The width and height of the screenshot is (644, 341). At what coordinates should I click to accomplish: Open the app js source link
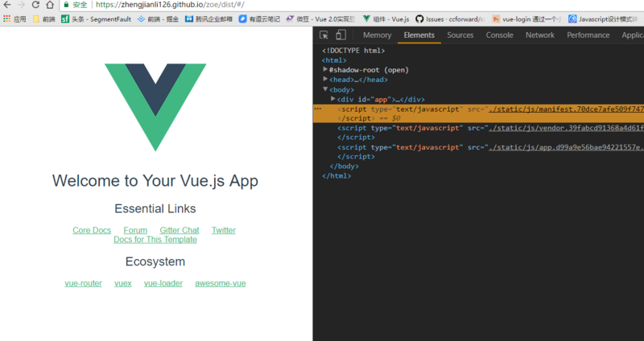pos(566,147)
